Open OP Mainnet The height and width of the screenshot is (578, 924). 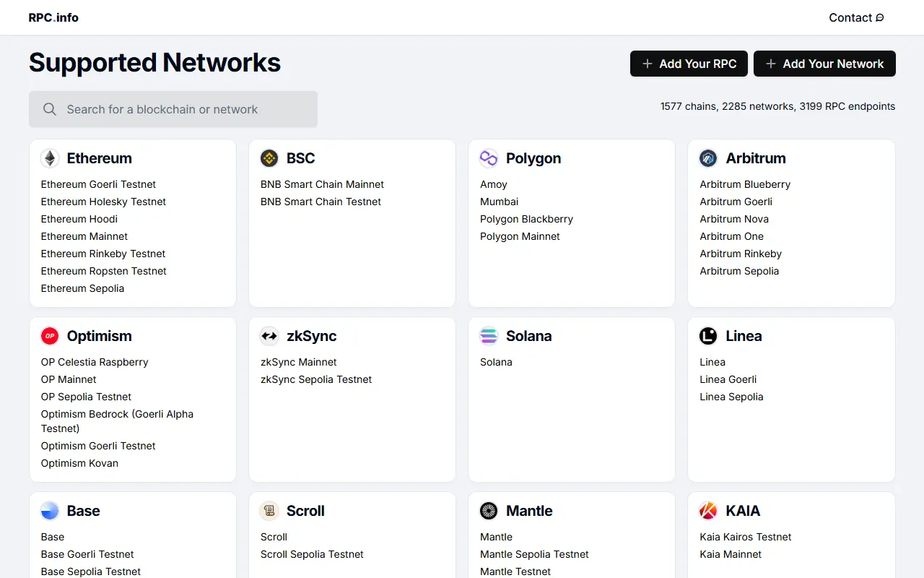[x=69, y=379]
